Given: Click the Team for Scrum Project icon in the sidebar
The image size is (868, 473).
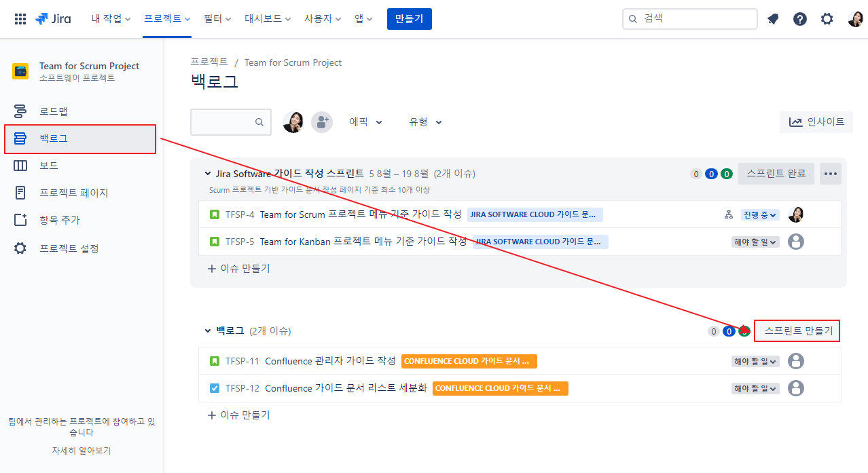Looking at the screenshot, I should (20, 71).
